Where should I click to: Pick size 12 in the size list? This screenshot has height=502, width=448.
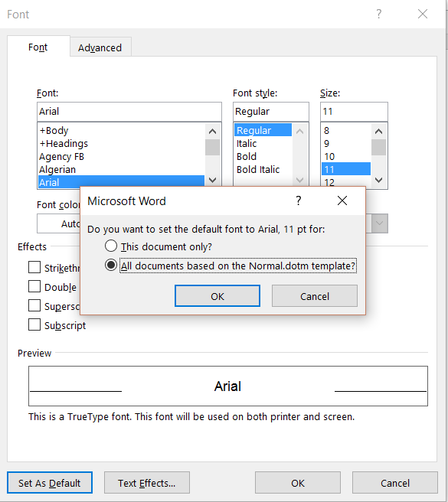coord(346,182)
